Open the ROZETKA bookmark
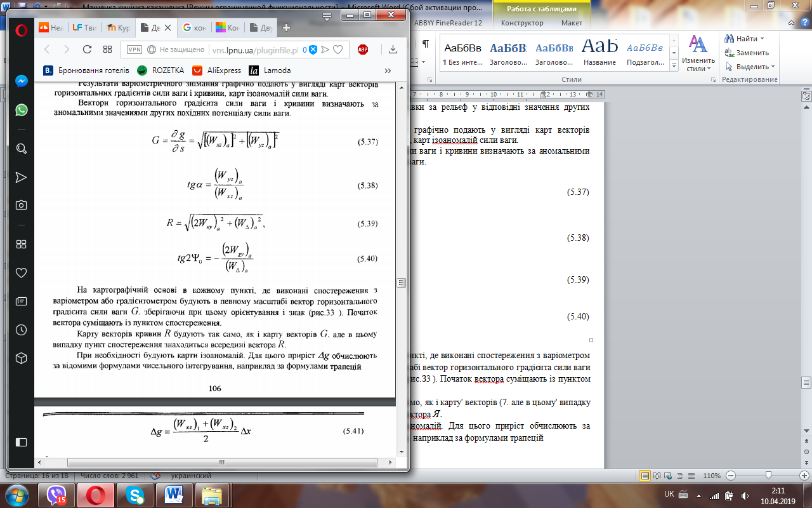812x508 pixels. 161,70
